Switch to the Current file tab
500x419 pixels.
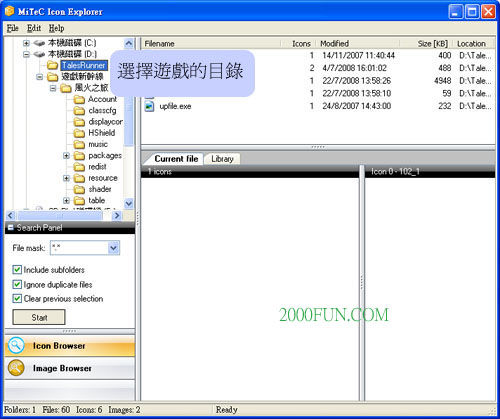[176, 159]
